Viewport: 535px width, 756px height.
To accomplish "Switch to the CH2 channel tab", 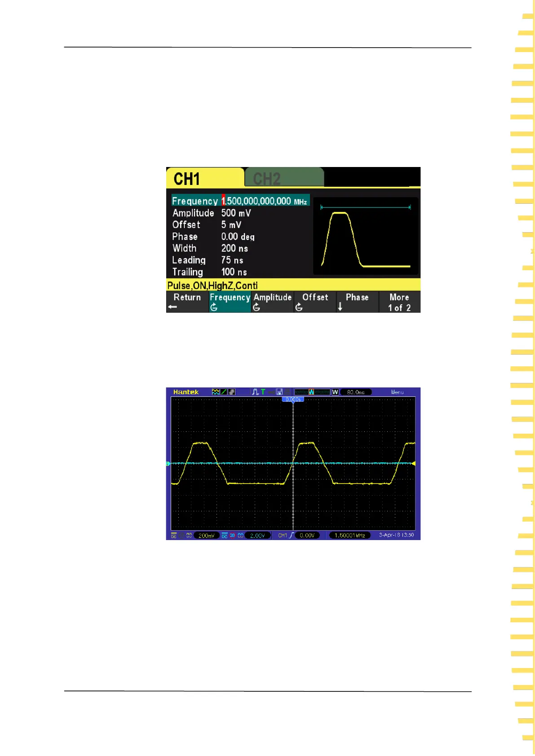I will [284, 178].
